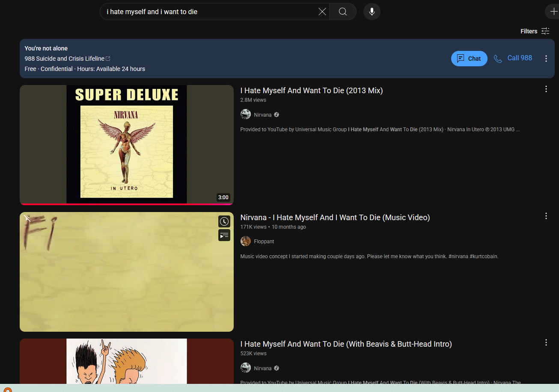Open the Floppant channel name
Screen dimensions: 559x392
[264, 242]
